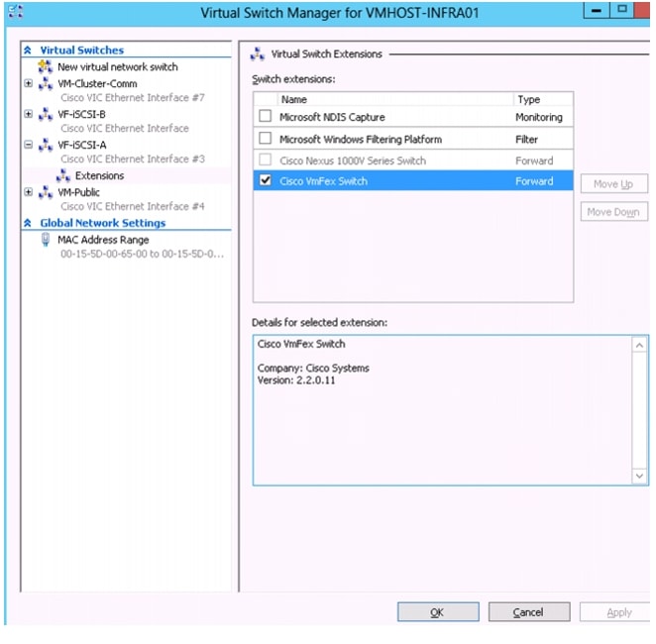Click the Filter type cell
Image resolution: width=656 pixels, height=644 pixels.
click(x=526, y=140)
